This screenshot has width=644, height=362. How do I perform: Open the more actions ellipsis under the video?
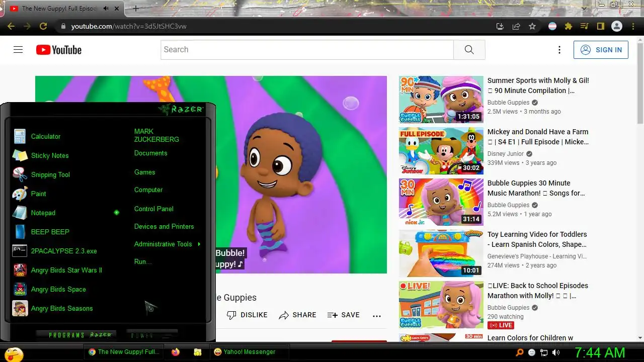point(377,316)
